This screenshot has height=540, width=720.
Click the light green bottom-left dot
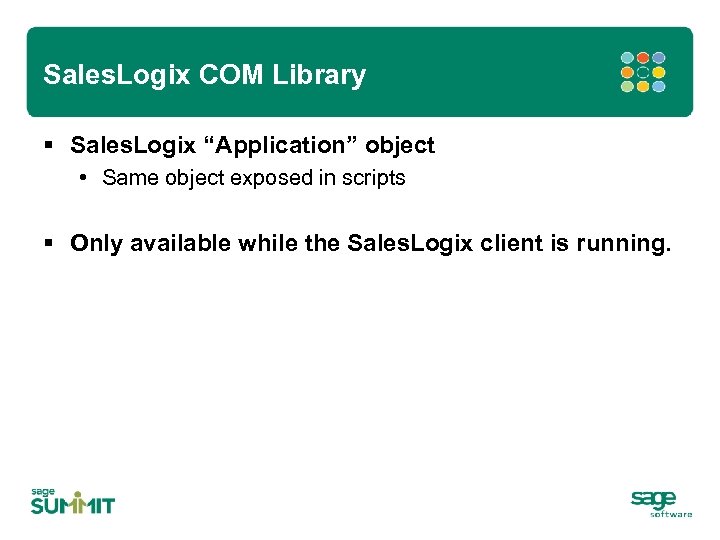[627, 87]
